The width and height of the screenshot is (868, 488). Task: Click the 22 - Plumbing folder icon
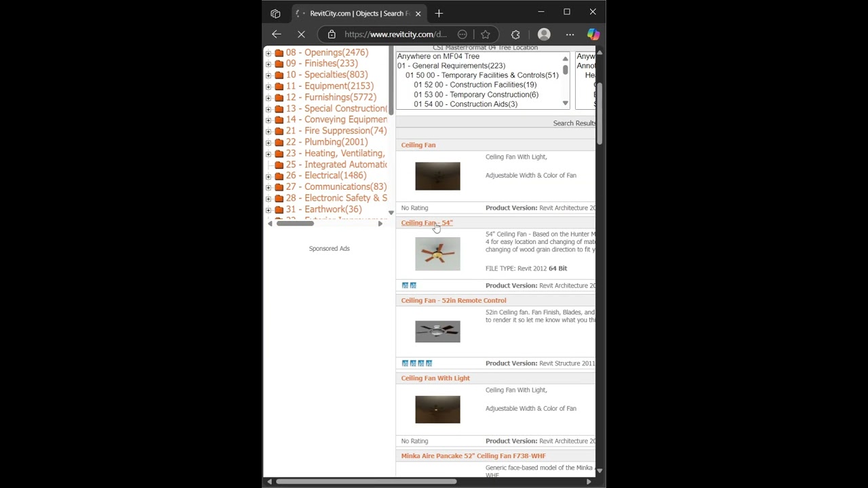(279, 142)
